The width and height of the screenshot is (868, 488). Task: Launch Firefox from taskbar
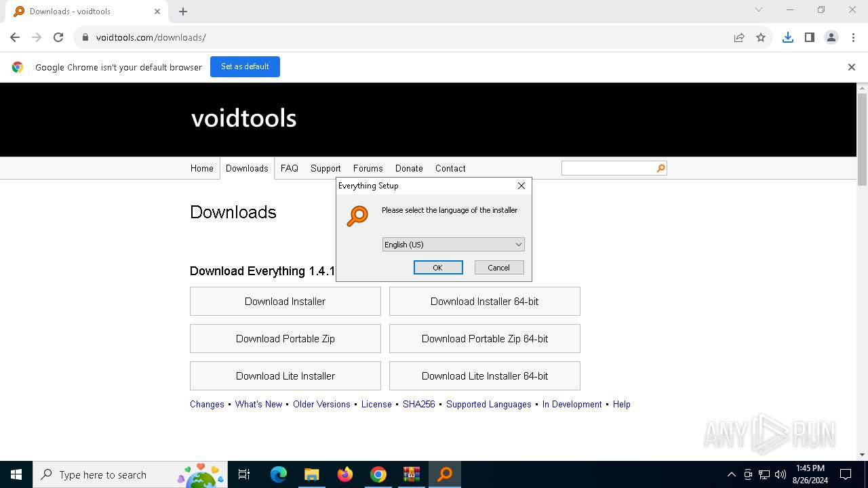point(345,474)
